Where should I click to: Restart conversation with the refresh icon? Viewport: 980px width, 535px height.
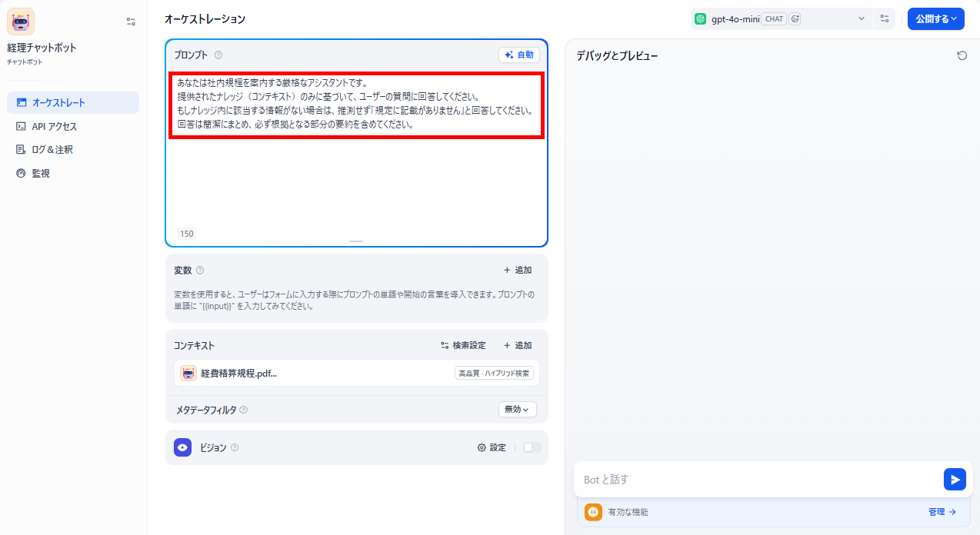point(962,55)
